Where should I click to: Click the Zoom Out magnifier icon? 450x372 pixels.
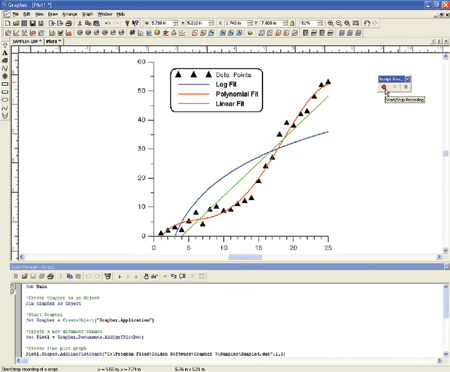pyautogui.click(x=339, y=23)
